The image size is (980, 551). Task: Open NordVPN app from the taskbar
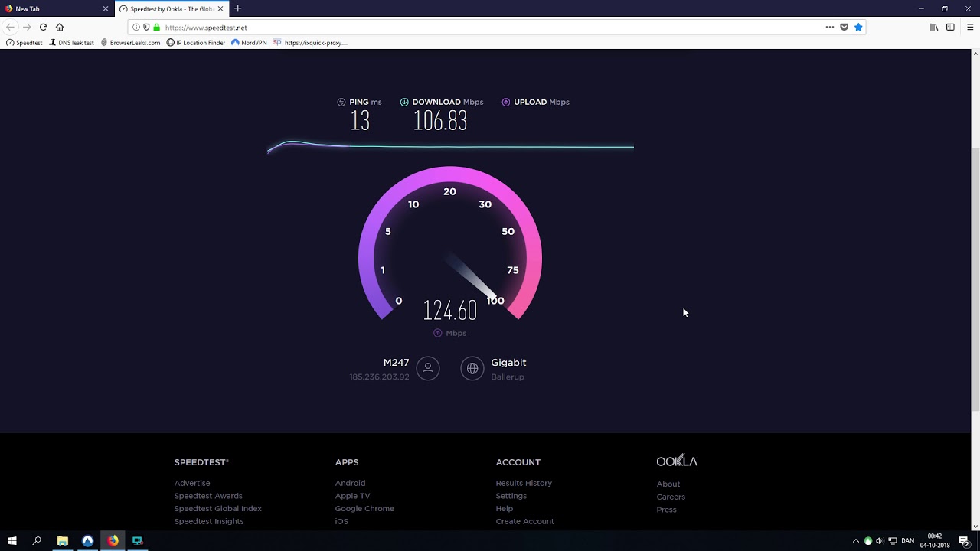pos(87,540)
